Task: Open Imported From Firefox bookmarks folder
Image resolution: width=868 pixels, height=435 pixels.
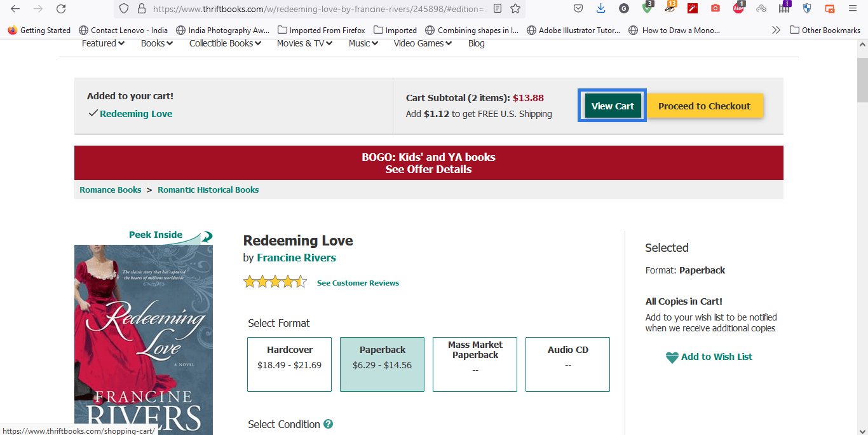Action: click(x=321, y=30)
